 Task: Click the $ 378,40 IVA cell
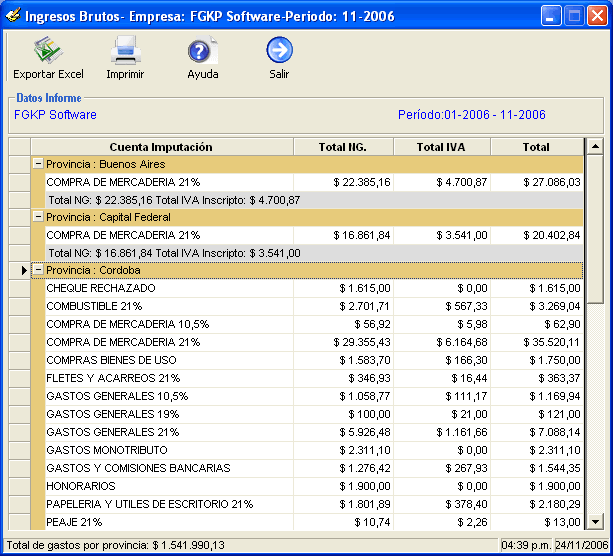[442, 504]
